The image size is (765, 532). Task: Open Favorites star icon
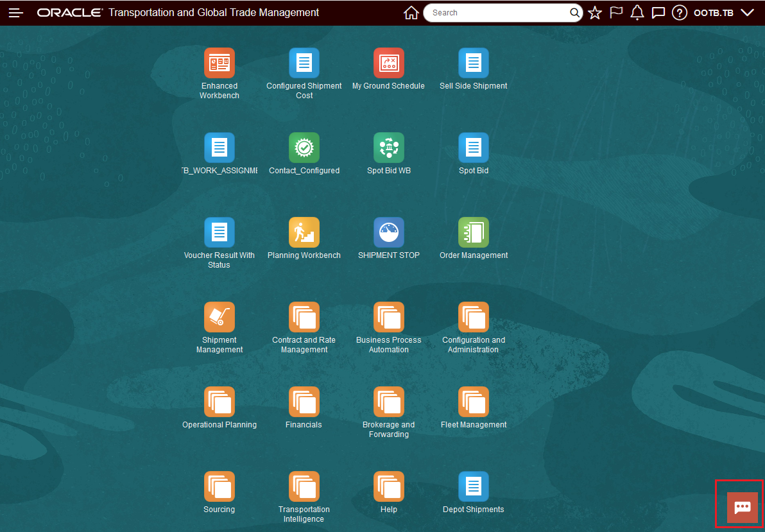coord(595,13)
